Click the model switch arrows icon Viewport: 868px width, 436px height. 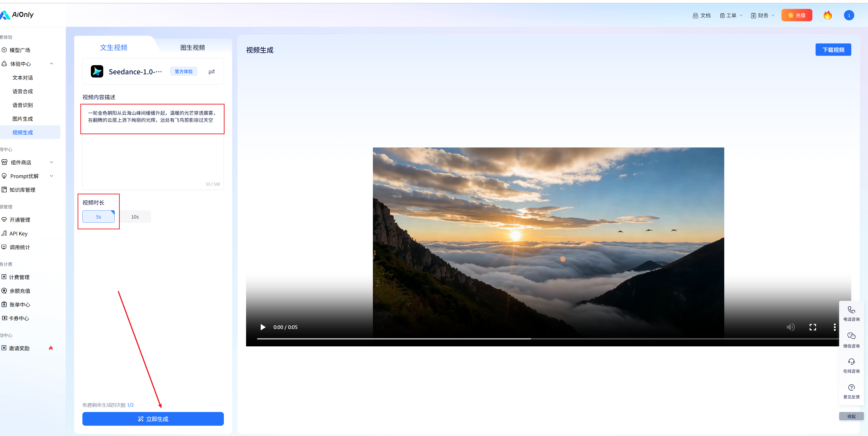pos(211,72)
